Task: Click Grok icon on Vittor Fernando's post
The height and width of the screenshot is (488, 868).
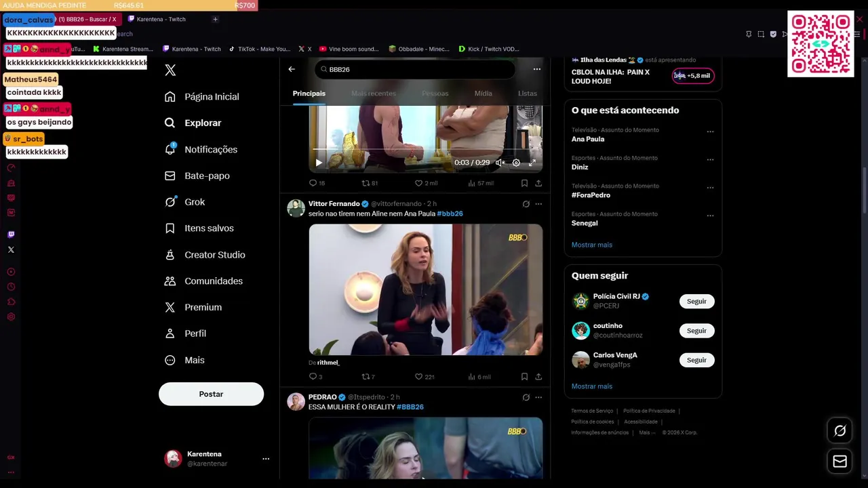Action: [x=526, y=204]
